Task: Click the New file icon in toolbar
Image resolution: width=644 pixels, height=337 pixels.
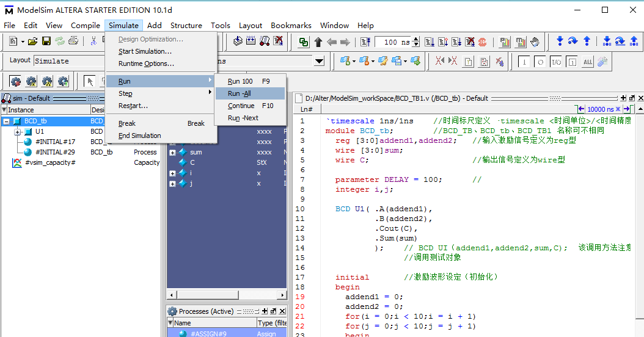Action: (13, 41)
